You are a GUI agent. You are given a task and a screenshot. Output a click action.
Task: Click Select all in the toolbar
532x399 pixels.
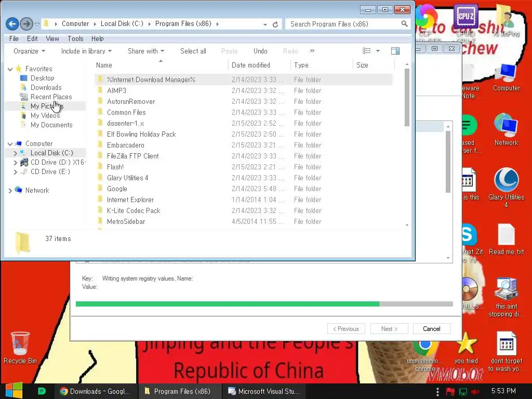tap(193, 51)
